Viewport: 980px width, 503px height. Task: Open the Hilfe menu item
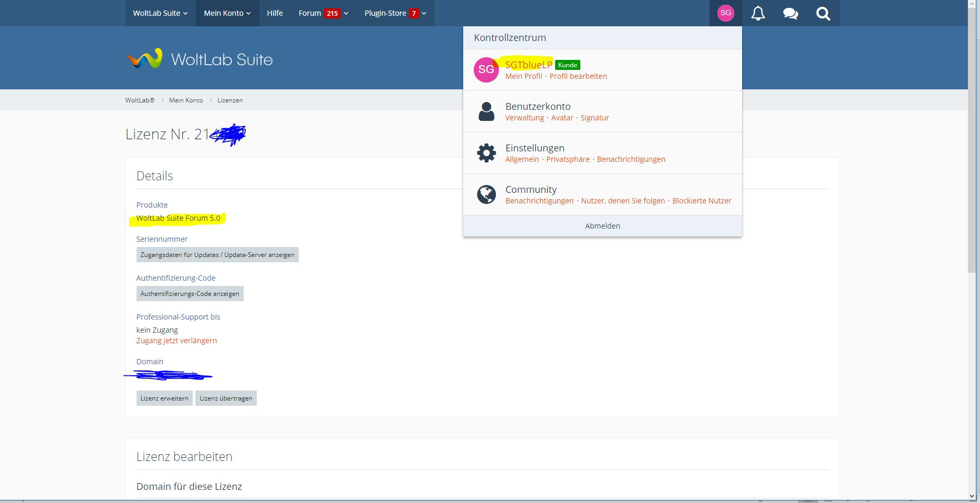point(275,13)
